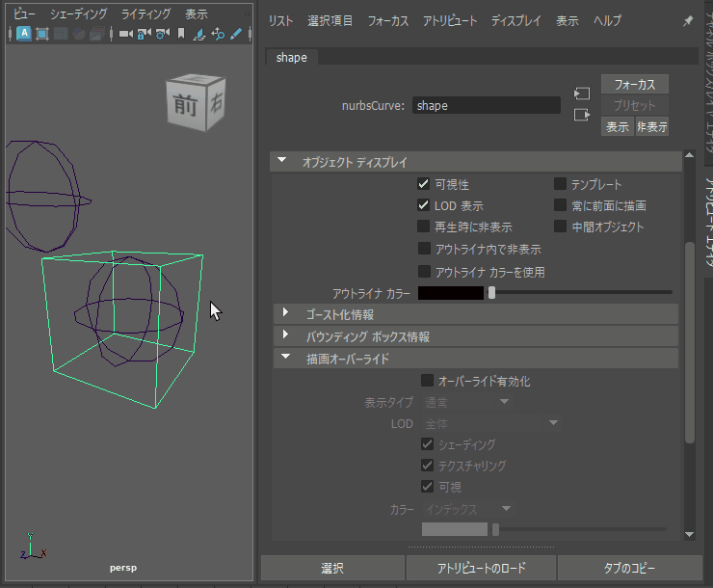
Task: Enable the テンプレート checkbox
Action: pyautogui.click(x=560, y=184)
